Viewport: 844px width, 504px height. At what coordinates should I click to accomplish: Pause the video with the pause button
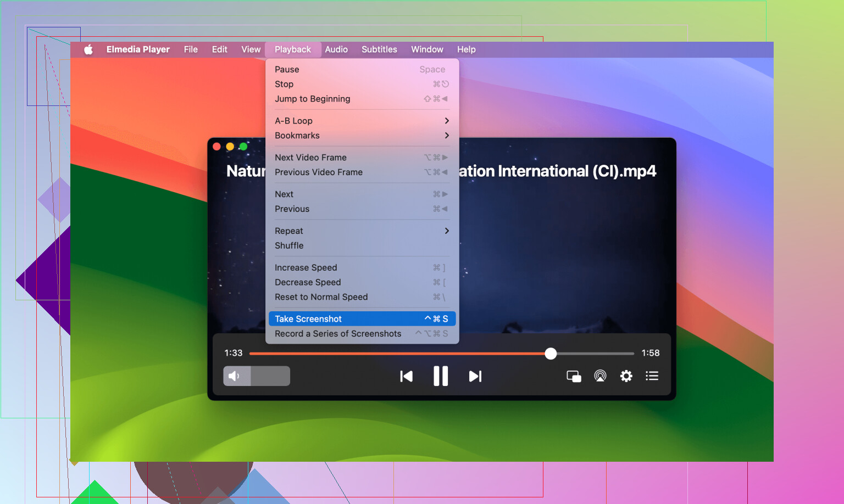[441, 376]
